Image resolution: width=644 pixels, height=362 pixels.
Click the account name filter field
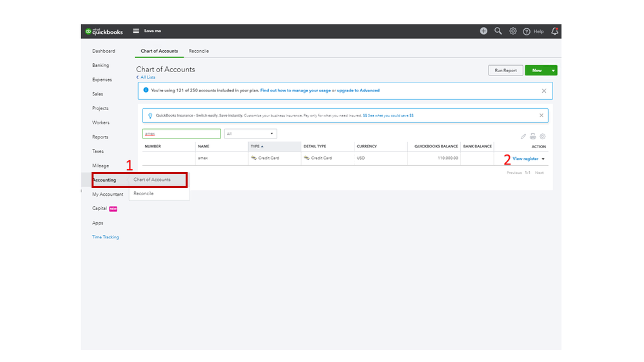click(181, 134)
